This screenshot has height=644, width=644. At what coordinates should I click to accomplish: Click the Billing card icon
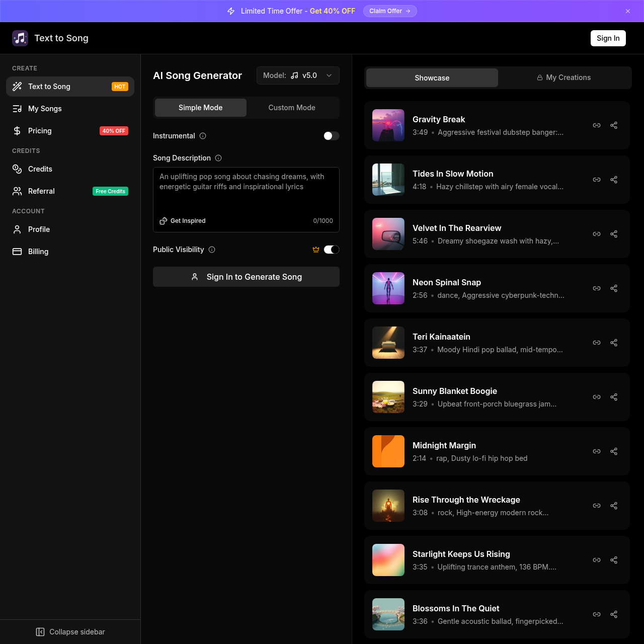click(x=17, y=252)
